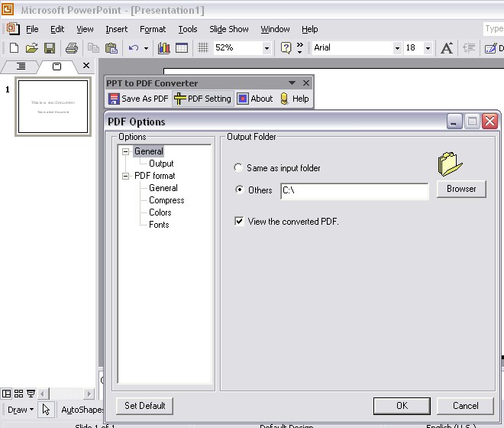Open the Window menu
504x428 pixels.
(275, 29)
